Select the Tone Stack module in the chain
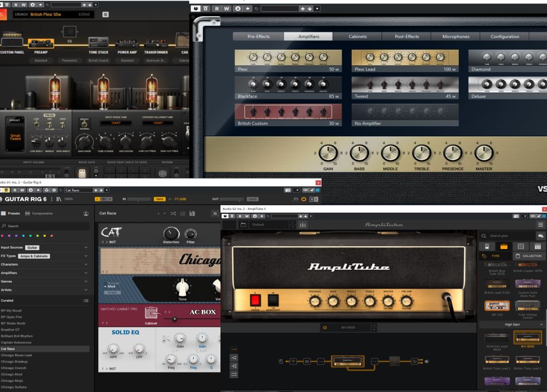Image resolution: width=547 pixels, height=392 pixels. pos(98,42)
